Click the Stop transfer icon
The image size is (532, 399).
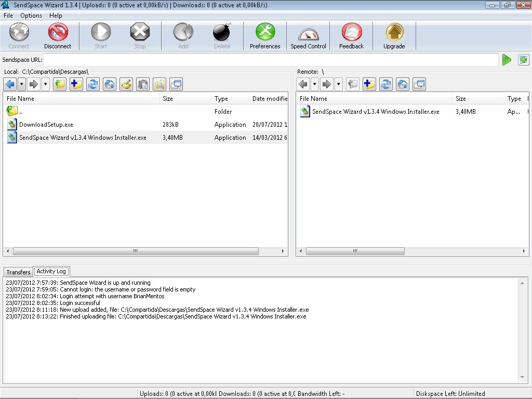click(x=140, y=32)
